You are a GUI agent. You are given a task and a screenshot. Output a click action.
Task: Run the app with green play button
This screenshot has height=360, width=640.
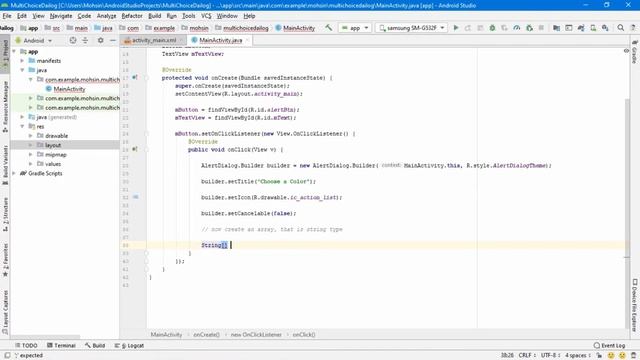[x=456, y=28]
